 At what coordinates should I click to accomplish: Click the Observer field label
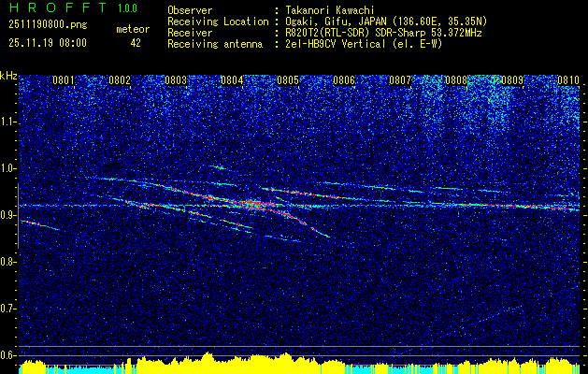[x=190, y=10]
